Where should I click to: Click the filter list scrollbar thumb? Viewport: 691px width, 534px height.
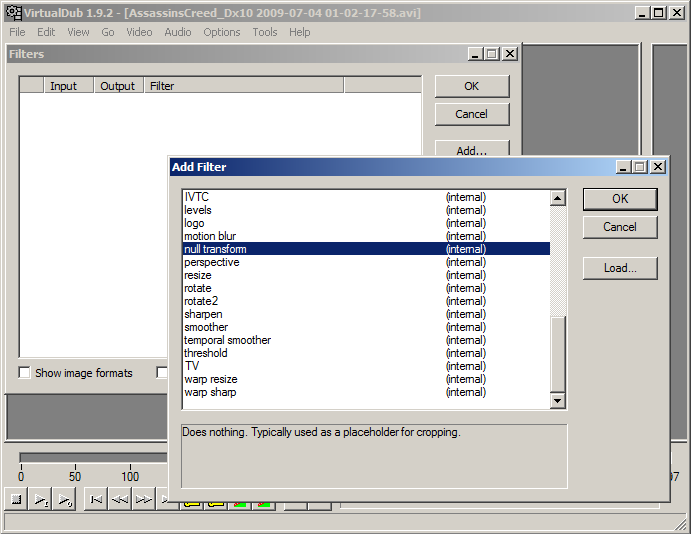pos(557,354)
